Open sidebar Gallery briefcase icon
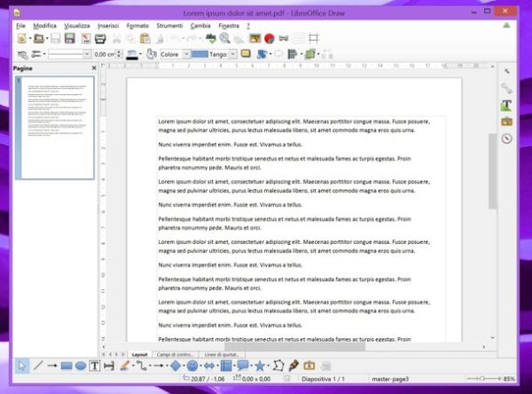This screenshot has height=394, width=532. click(506, 121)
